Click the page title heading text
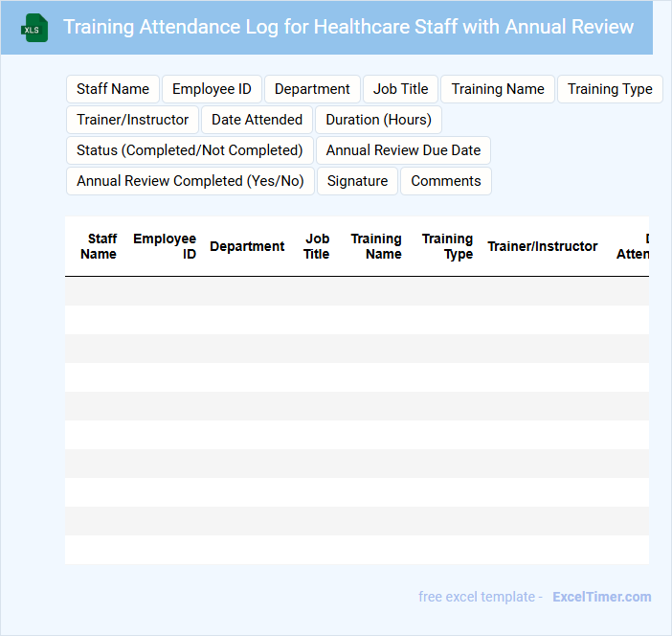Screen dimensions: 672x636 click(348, 27)
